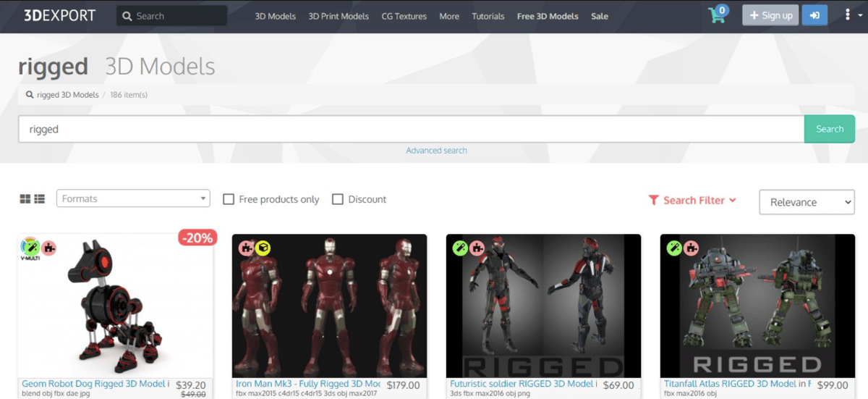Open the shopping cart

point(718,15)
